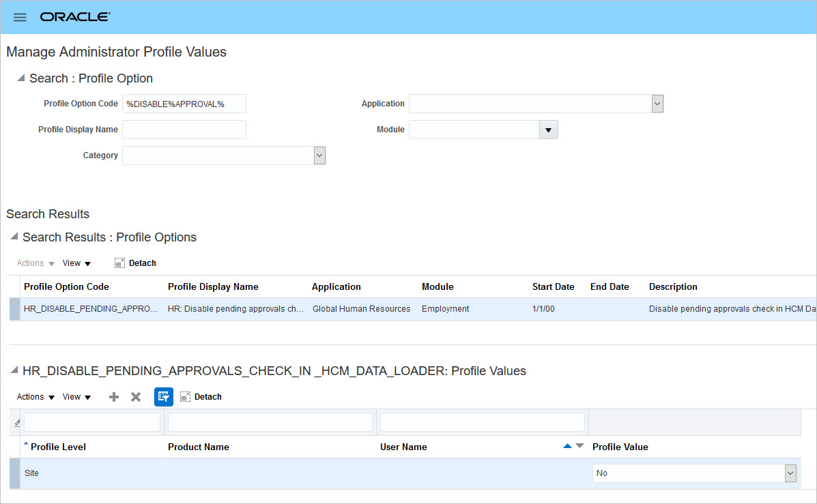Open the Application dropdown

tap(657, 104)
